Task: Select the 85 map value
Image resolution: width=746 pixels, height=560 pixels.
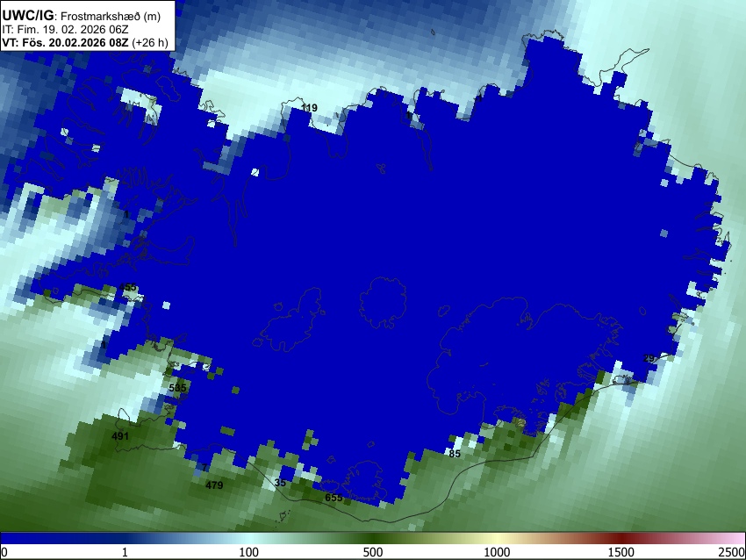Action: coord(455,454)
